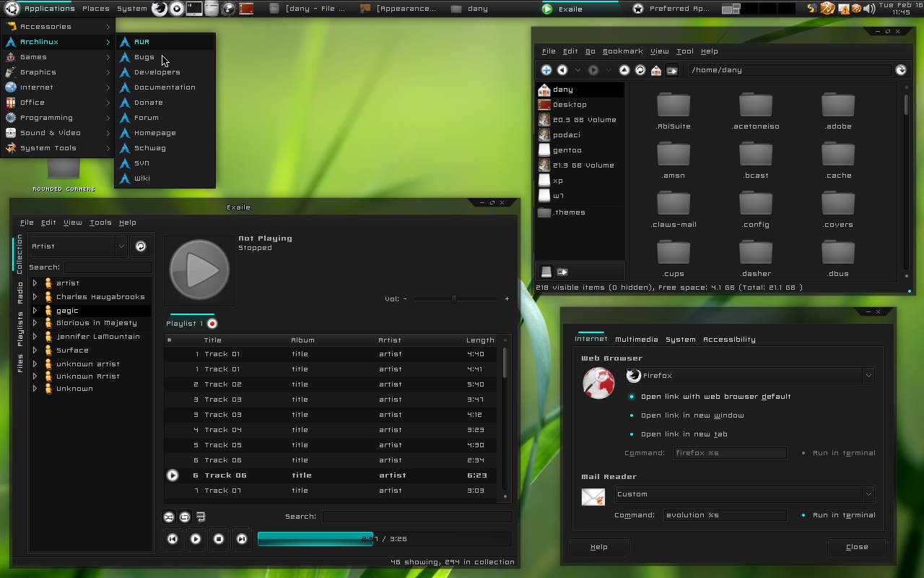Stop playback in Exaile
924x578 pixels.
pos(219,539)
